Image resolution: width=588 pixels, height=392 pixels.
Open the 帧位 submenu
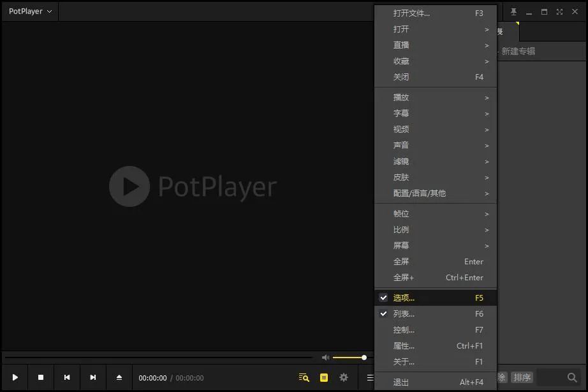click(x=436, y=214)
